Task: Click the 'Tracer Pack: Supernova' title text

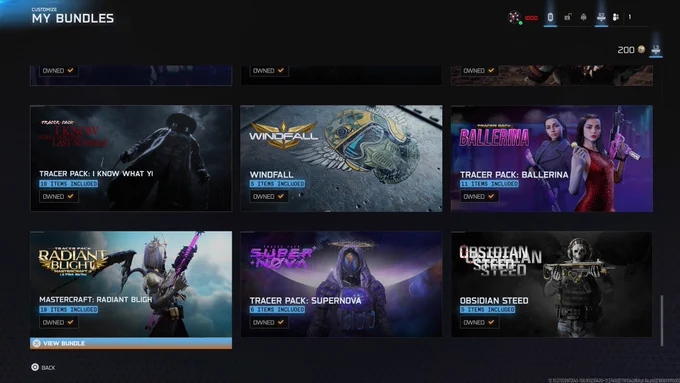Action: tap(305, 301)
